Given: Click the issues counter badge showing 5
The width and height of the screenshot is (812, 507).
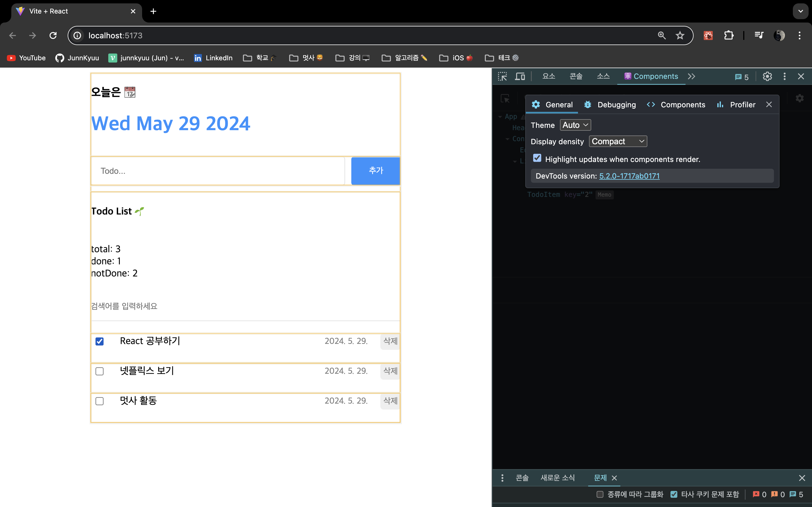Looking at the screenshot, I should (742, 77).
